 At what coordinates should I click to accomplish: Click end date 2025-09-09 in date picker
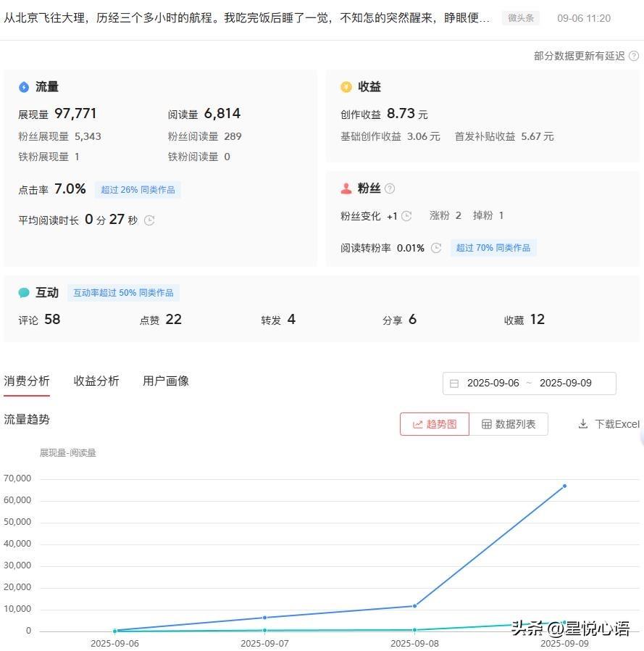566,383
